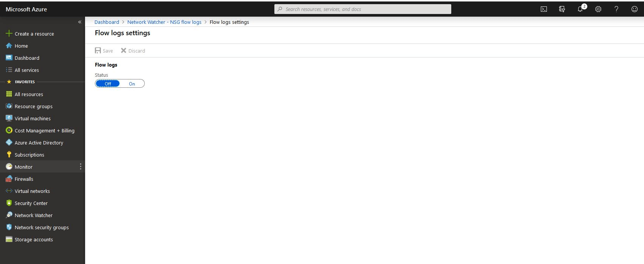Click the Azure Active Directory icon
Screen dimensions: 644x264
coord(9,142)
